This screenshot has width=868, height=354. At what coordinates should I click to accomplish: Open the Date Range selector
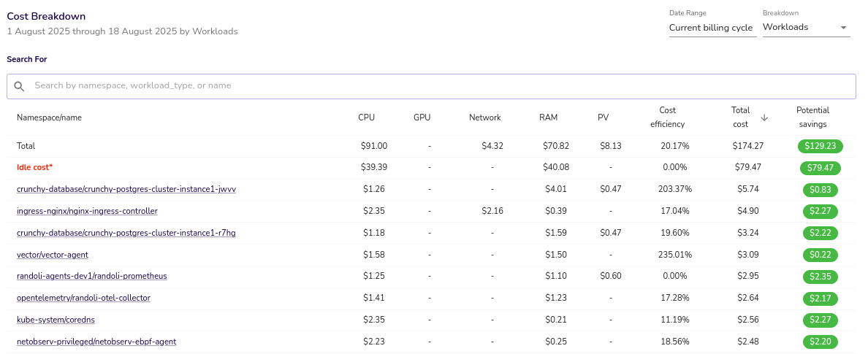[711, 28]
